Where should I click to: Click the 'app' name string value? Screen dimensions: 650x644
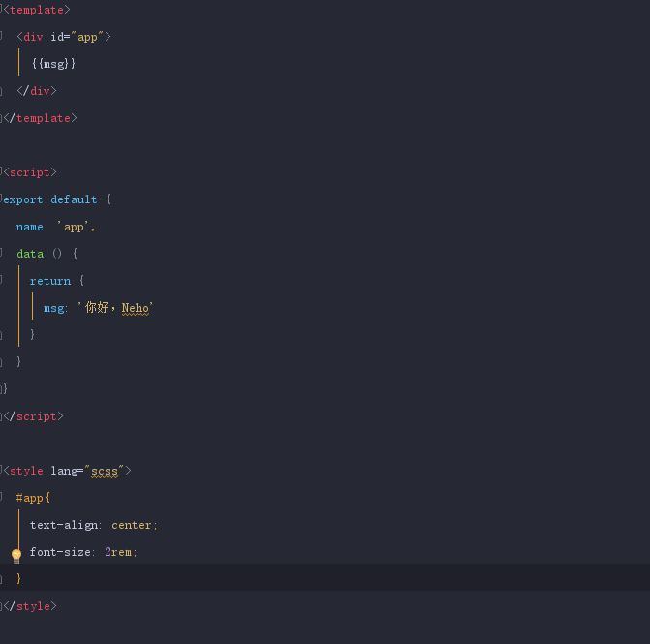(74, 227)
